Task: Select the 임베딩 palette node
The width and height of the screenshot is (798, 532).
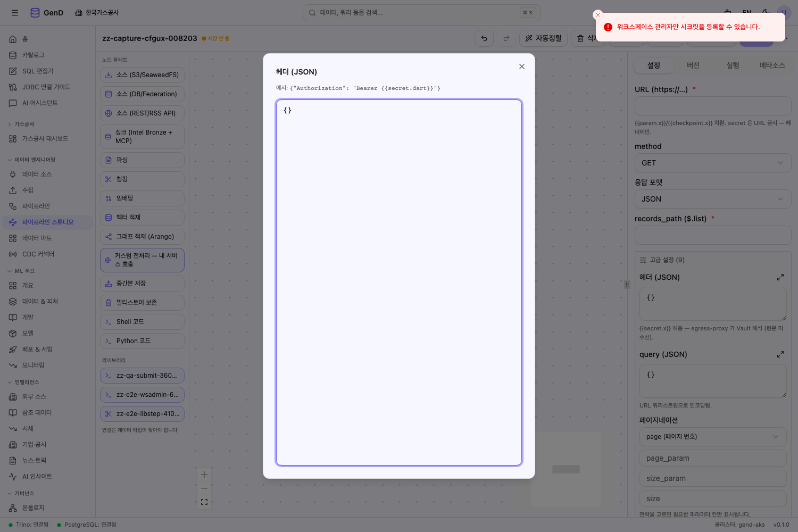Action: (x=142, y=198)
